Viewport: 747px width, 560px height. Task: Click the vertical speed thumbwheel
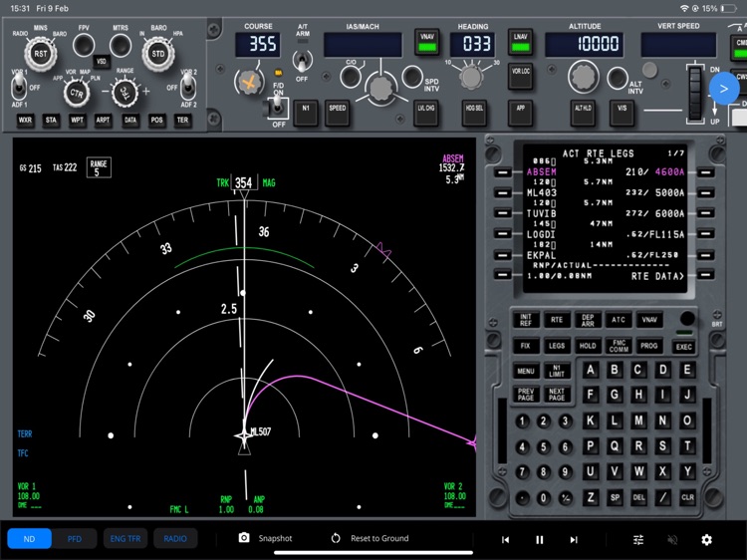tap(695, 94)
